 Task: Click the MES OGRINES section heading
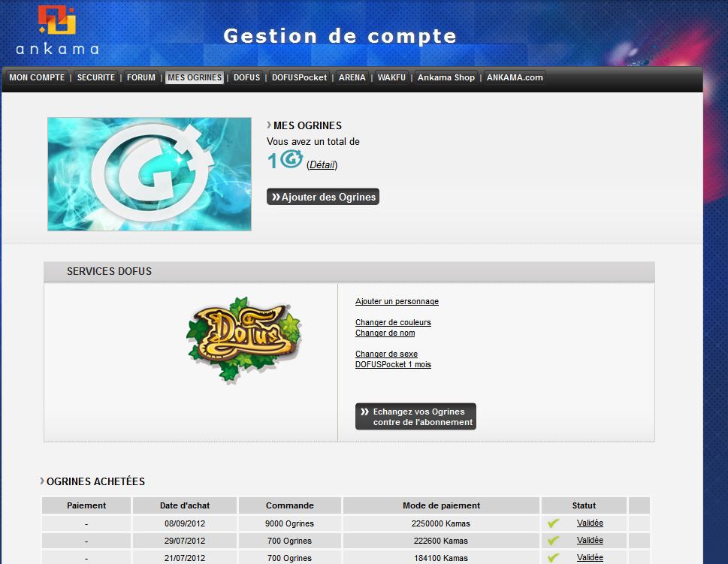point(307,125)
